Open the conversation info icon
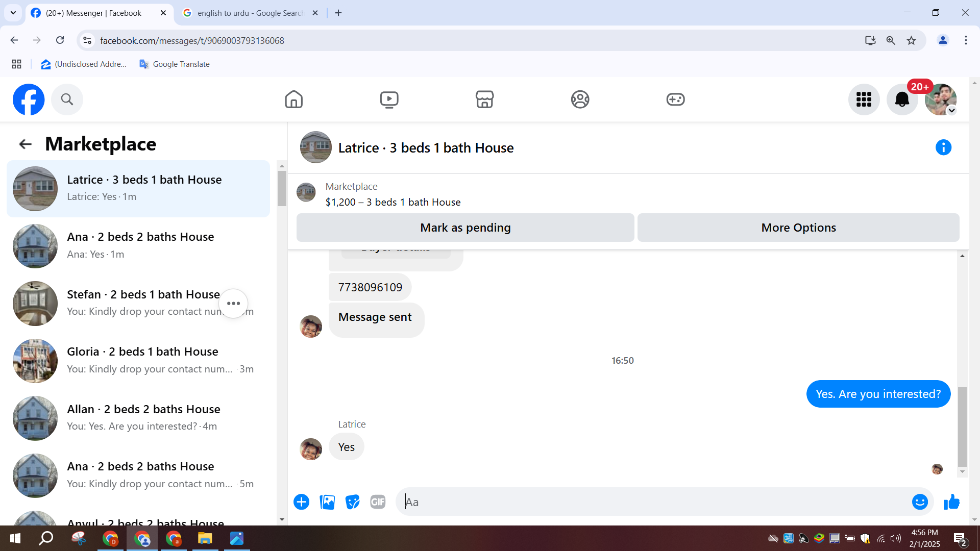This screenshot has width=980, height=551. [943, 147]
